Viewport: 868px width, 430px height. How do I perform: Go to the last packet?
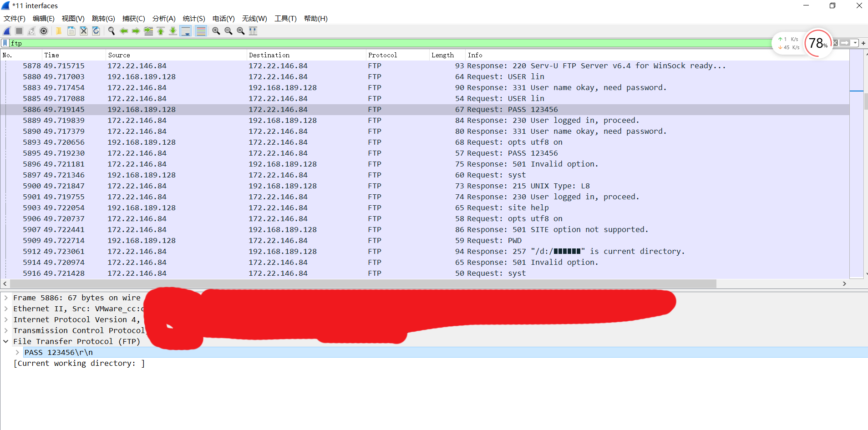click(x=173, y=31)
